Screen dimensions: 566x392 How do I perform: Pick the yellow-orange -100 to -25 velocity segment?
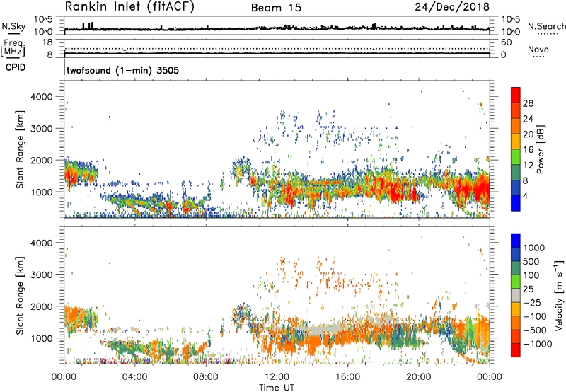(x=516, y=309)
